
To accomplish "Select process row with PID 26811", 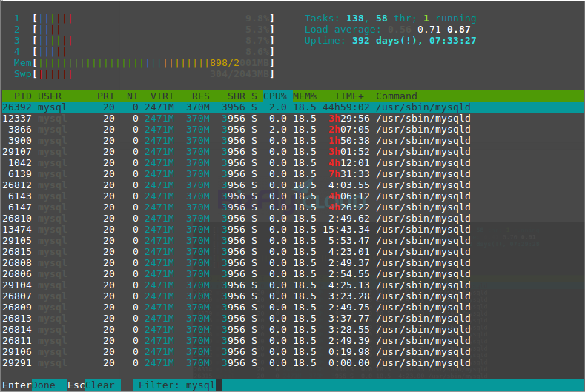I will coord(292,341).
